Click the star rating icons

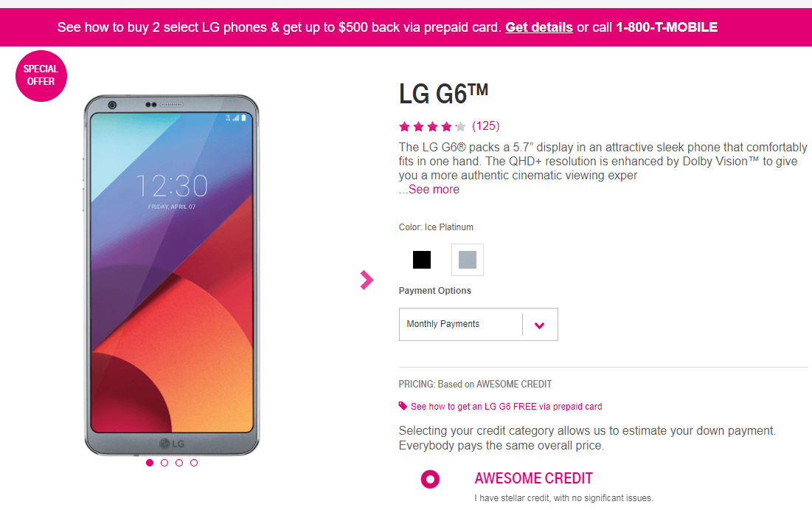click(x=432, y=126)
